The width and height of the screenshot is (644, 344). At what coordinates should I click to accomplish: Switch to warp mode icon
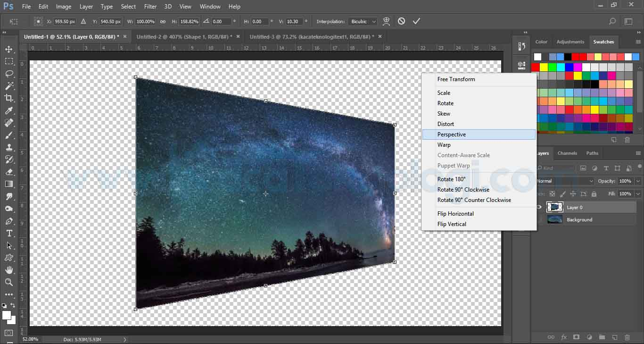[386, 21]
